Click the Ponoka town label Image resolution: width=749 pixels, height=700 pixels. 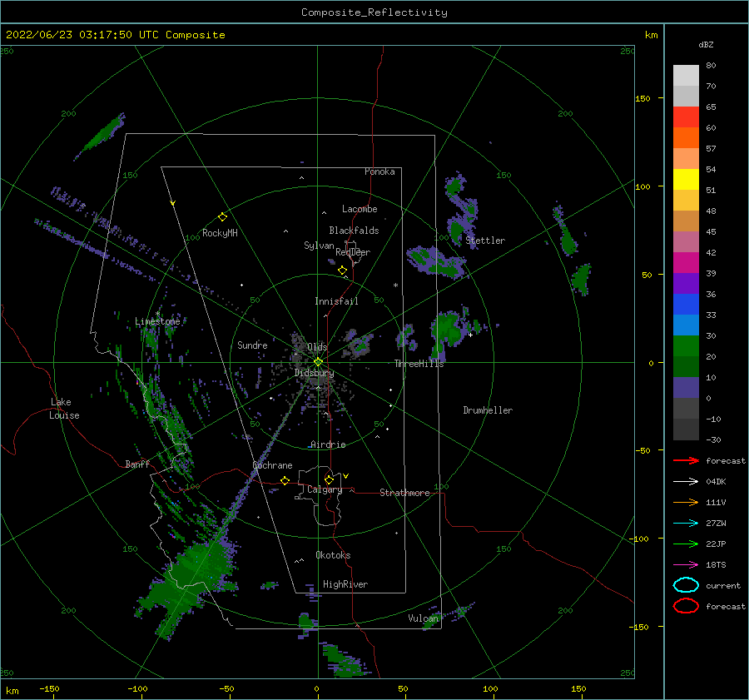click(x=379, y=172)
